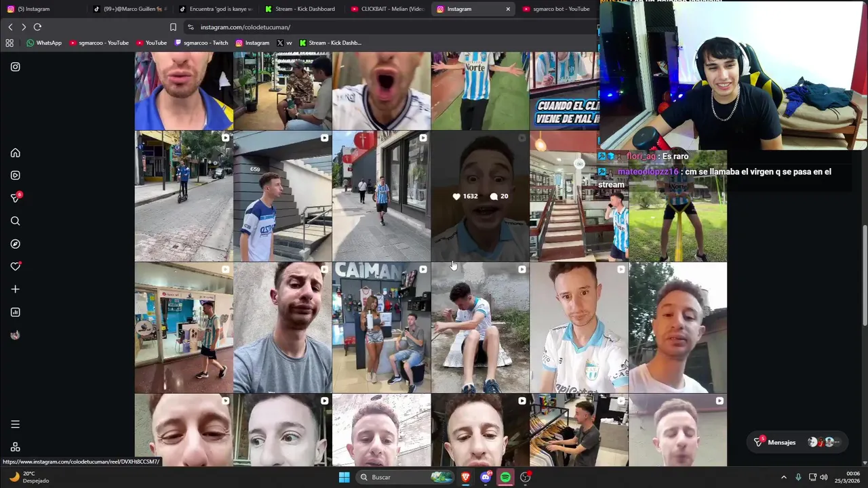Screen dimensions: 868x488
Task: Click the bookmark icon beside the address bar
Action: tap(173, 27)
